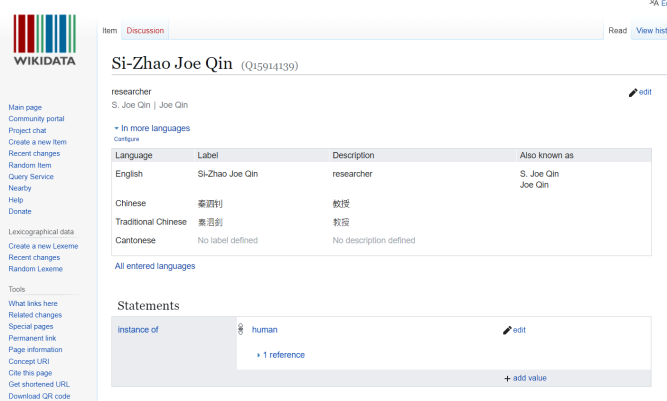Click the pencil icon beside researcher description
Screen dimensions: 667x401
(x=633, y=92)
